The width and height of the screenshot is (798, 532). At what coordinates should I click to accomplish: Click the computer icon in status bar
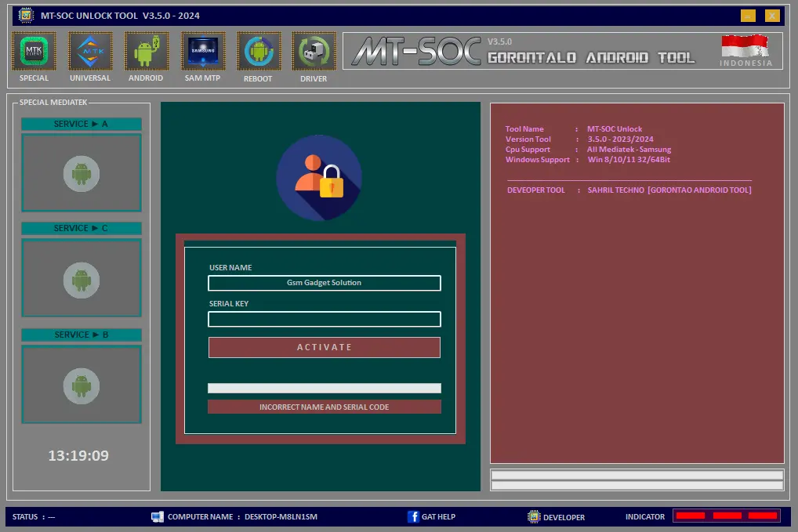(x=158, y=517)
